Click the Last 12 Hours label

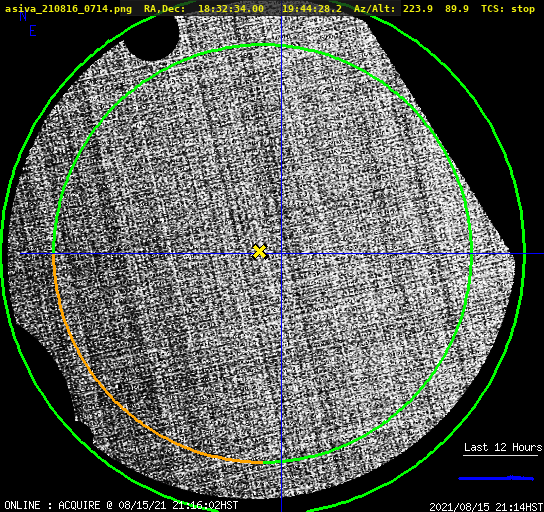tap(503, 447)
